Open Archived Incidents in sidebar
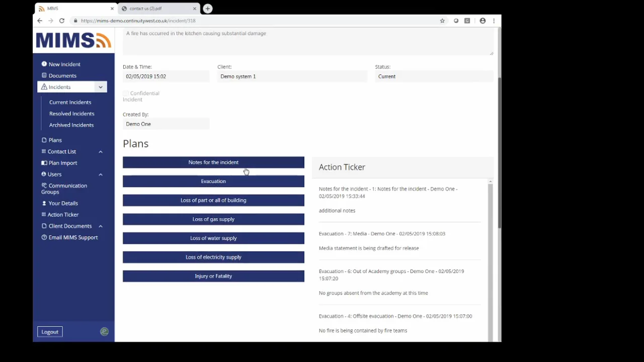The image size is (644, 362). point(71,125)
